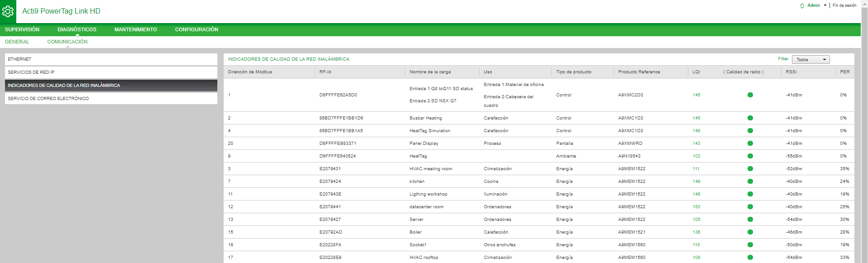Click green radio quality dot for Server row
The width and height of the screenshot is (868, 263).
point(750,220)
